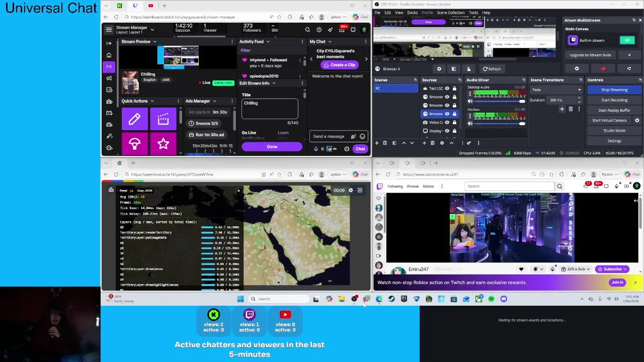Open Gift a Sub dropdown on Emiru247
Screen dimensions: 644x362
pyautogui.click(x=576, y=269)
